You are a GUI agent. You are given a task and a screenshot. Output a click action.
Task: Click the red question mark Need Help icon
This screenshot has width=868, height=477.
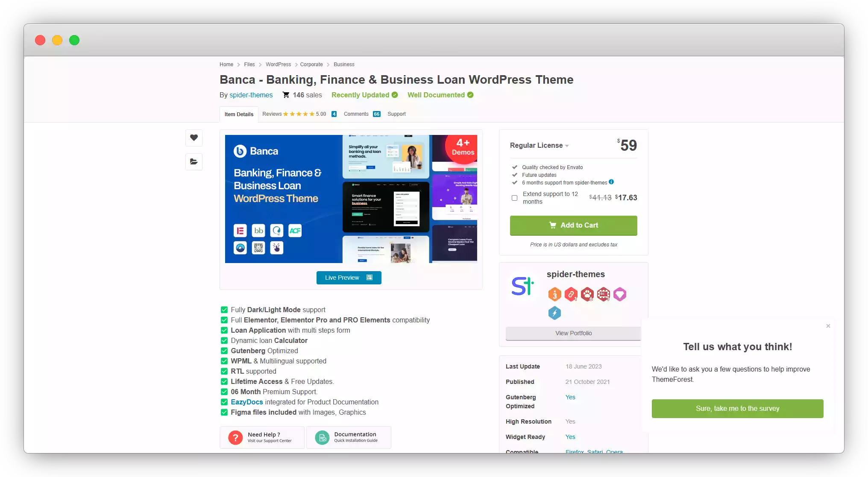pyautogui.click(x=235, y=437)
